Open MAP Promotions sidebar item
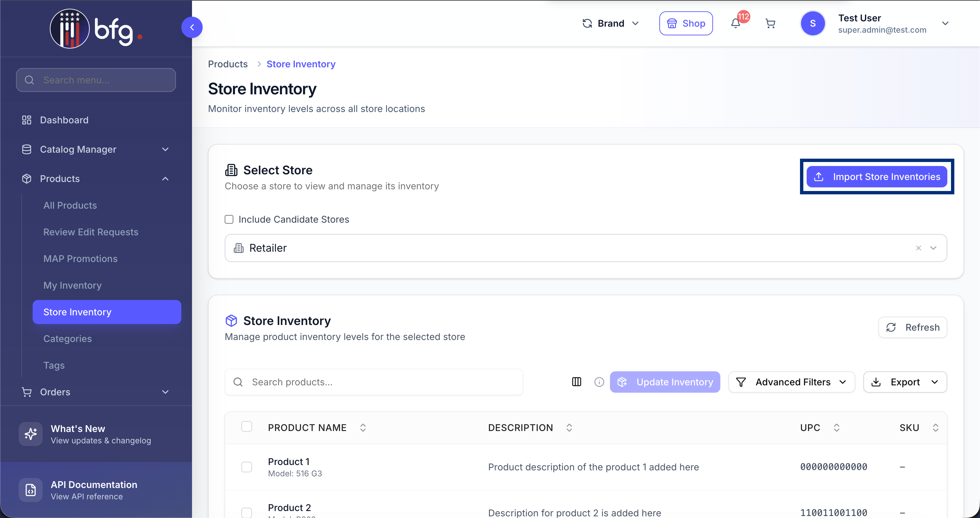 pos(80,259)
